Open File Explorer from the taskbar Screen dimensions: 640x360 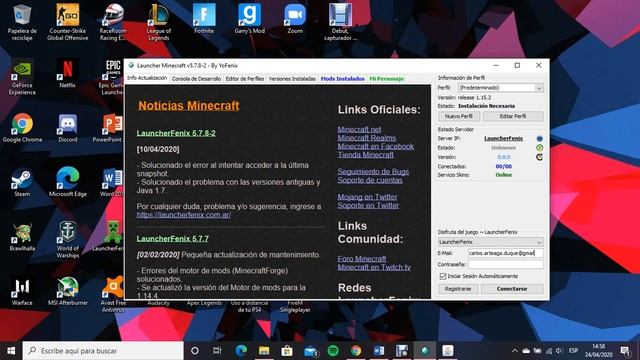(264, 351)
